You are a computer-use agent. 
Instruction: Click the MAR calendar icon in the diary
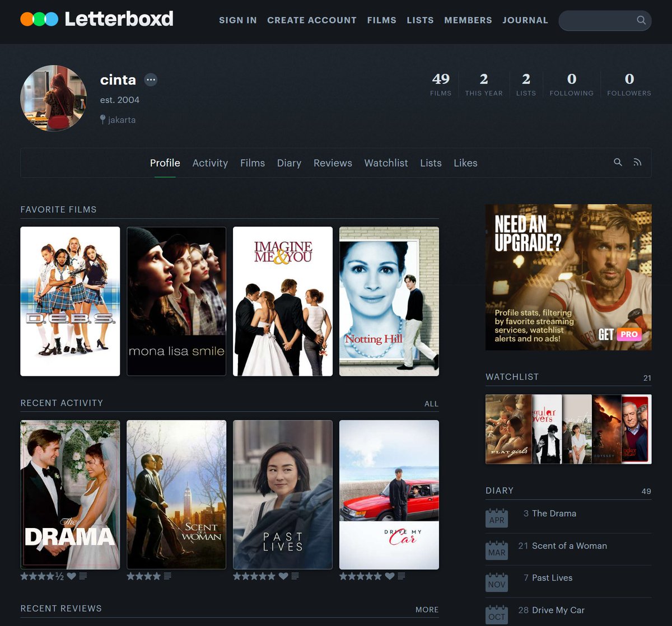[497, 550]
